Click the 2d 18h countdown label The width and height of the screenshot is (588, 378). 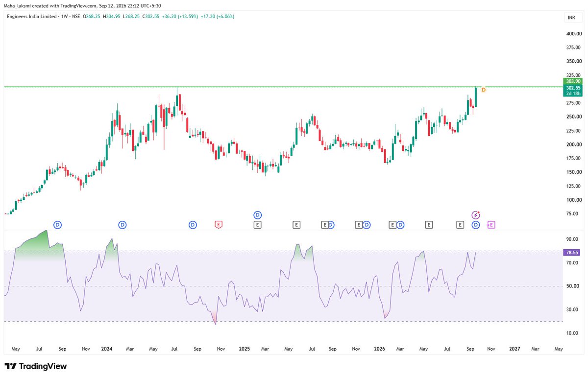pos(572,93)
